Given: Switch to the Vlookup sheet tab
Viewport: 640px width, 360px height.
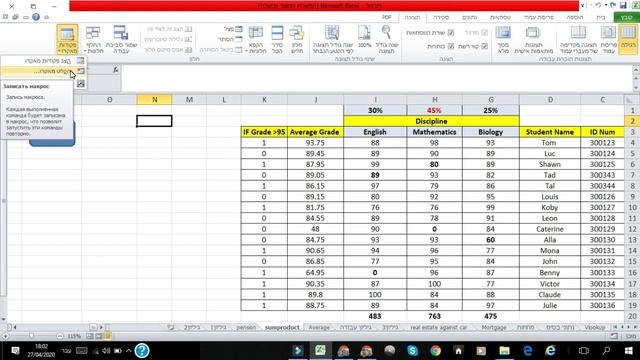Looking at the screenshot, I should [594, 327].
